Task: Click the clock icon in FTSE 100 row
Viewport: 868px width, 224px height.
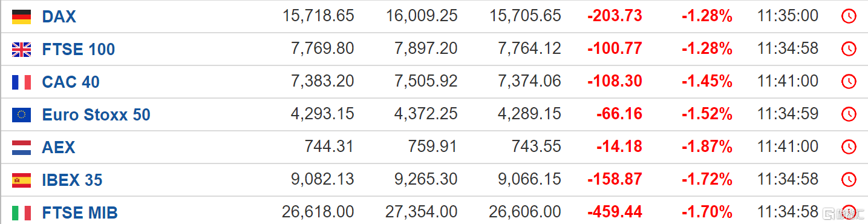Action: 849,50
